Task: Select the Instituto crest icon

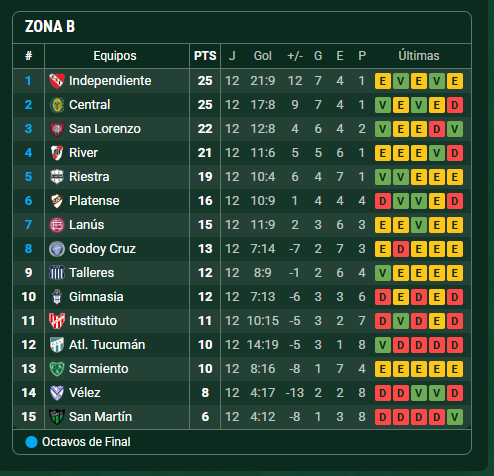Action: [57, 321]
